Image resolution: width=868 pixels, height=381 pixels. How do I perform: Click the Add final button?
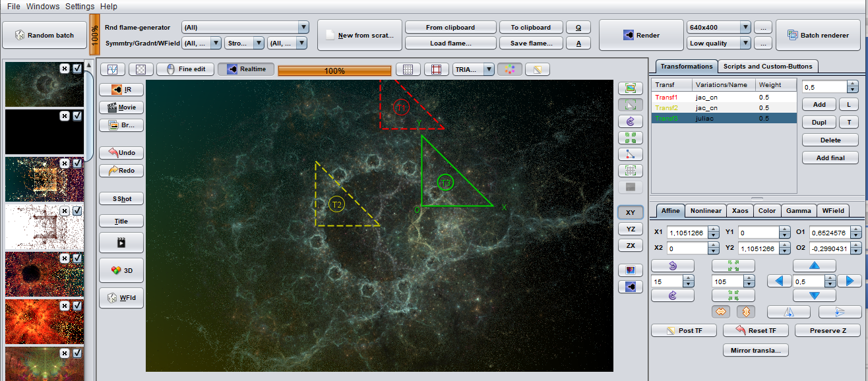[830, 158]
